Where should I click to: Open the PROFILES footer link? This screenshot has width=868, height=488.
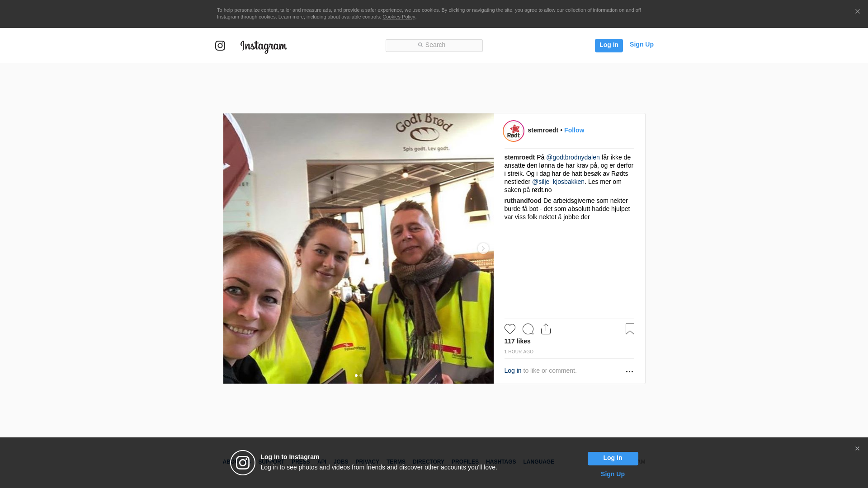(x=465, y=462)
